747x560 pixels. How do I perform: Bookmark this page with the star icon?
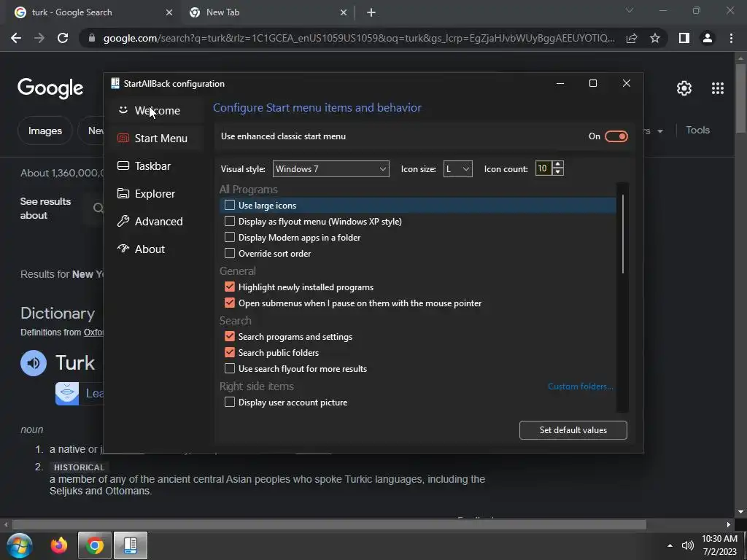coord(655,38)
